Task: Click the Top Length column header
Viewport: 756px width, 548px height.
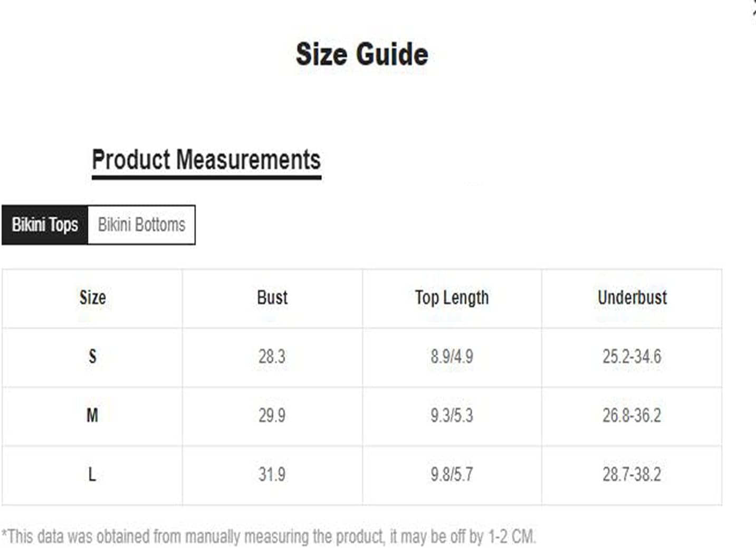Action: click(x=452, y=298)
